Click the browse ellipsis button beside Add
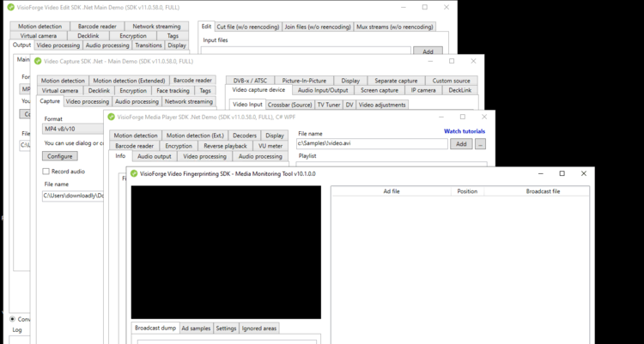The width and height of the screenshot is (644, 344). coord(480,144)
